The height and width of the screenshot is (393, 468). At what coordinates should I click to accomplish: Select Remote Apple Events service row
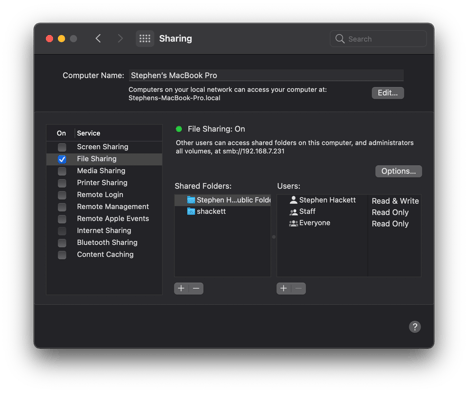[x=104, y=219]
